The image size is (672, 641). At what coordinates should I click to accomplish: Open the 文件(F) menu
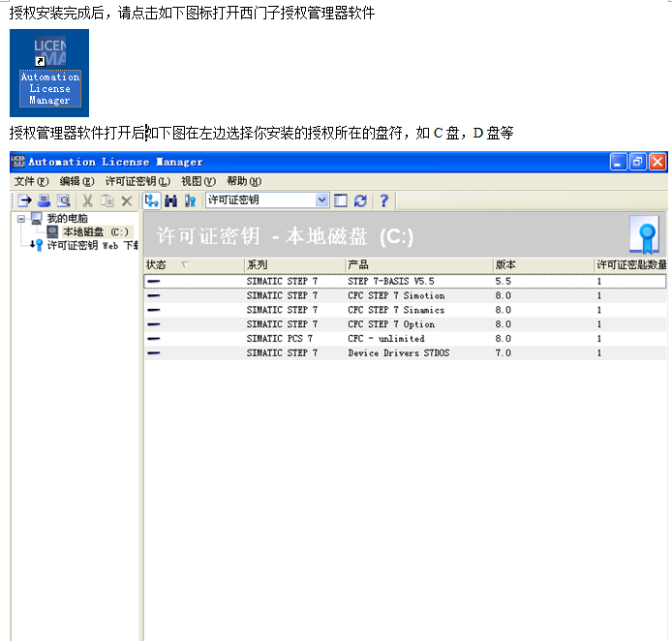(x=31, y=181)
